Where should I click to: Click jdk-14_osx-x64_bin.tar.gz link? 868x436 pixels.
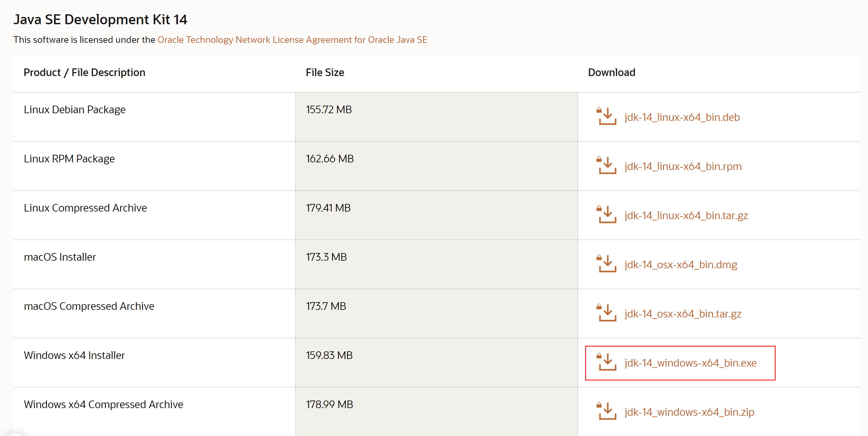(x=682, y=314)
